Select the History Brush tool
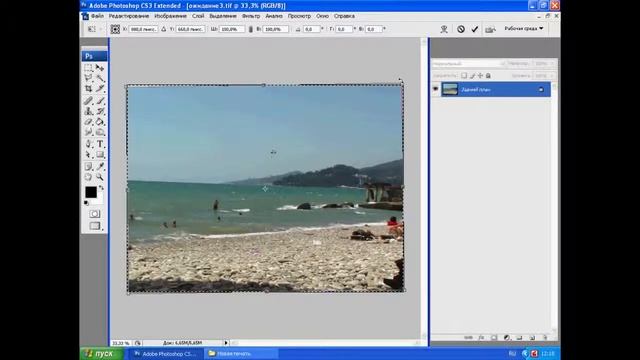This screenshot has height=360, width=640. pos(100,111)
